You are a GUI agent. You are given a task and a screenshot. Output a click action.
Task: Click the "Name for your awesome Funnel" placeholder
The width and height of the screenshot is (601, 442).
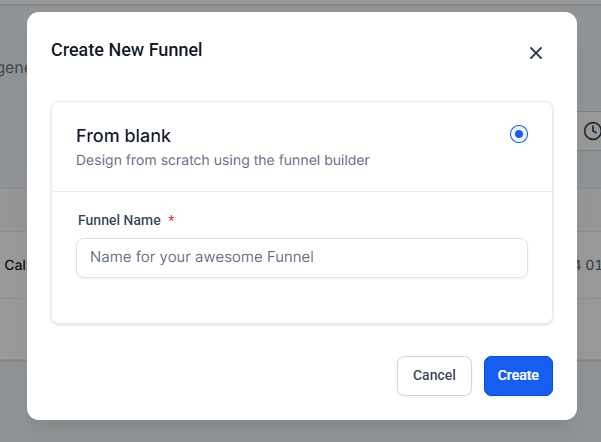(202, 257)
